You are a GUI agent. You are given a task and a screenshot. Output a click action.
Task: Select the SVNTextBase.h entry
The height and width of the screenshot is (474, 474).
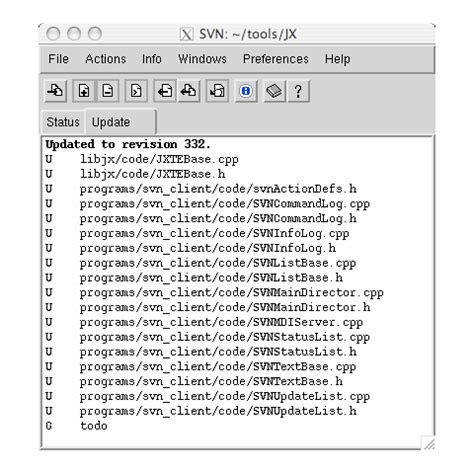pos(194,381)
